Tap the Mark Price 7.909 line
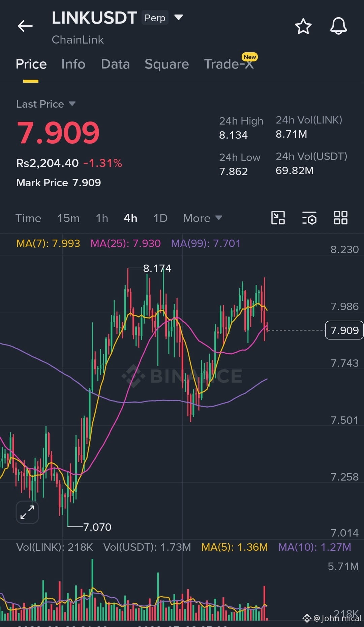 pyautogui.click(x=59, y=183)
